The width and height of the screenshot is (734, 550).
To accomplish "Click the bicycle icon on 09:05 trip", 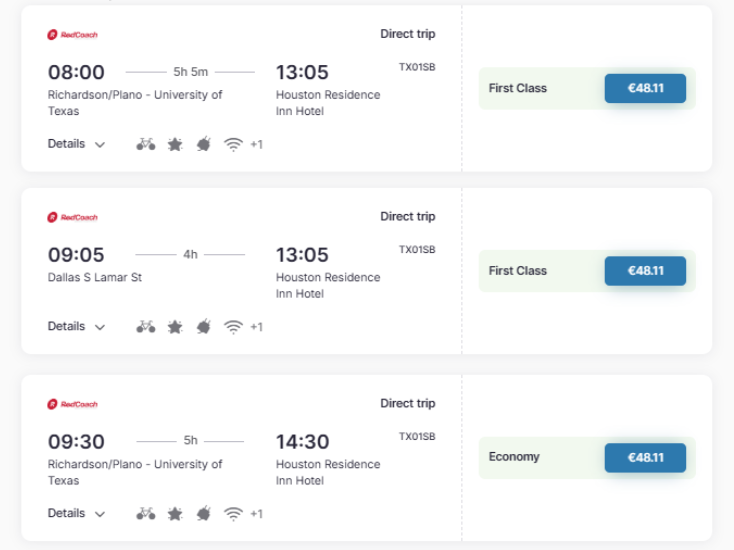I will (146, 327).
